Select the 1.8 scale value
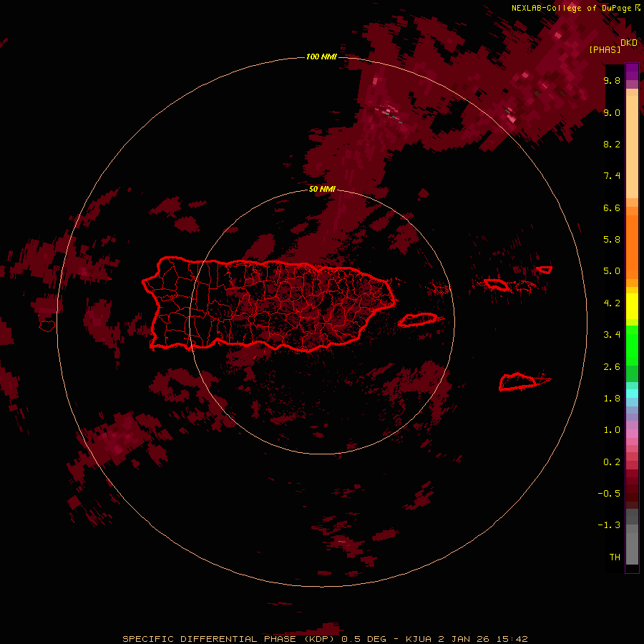 (x=612, y=399)
